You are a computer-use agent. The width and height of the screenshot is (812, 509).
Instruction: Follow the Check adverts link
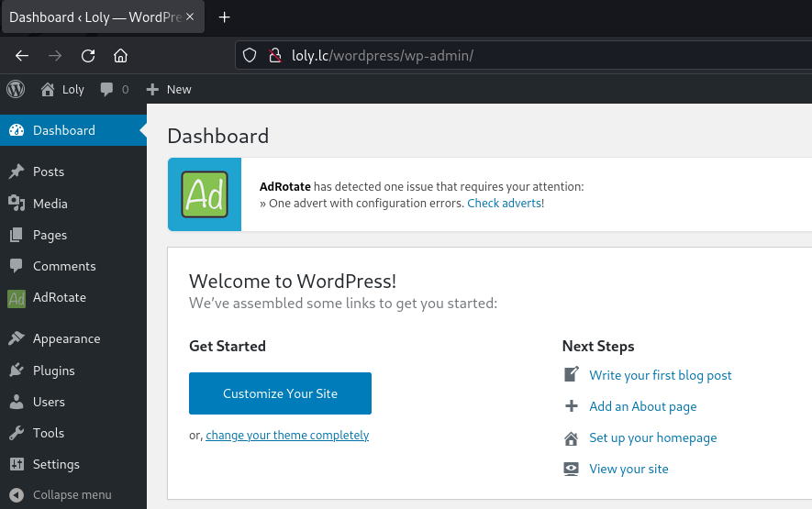coord(504,203)
